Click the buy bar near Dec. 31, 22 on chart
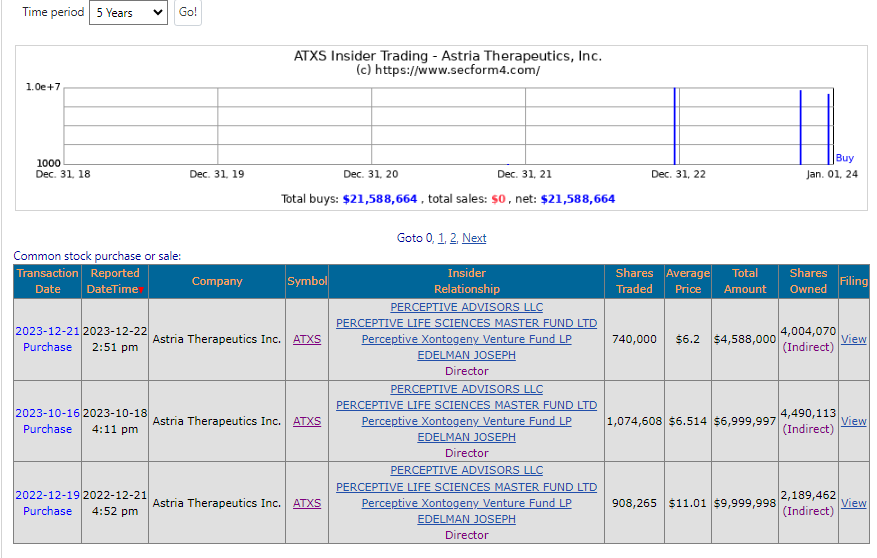877x558 pixels. 675,126
